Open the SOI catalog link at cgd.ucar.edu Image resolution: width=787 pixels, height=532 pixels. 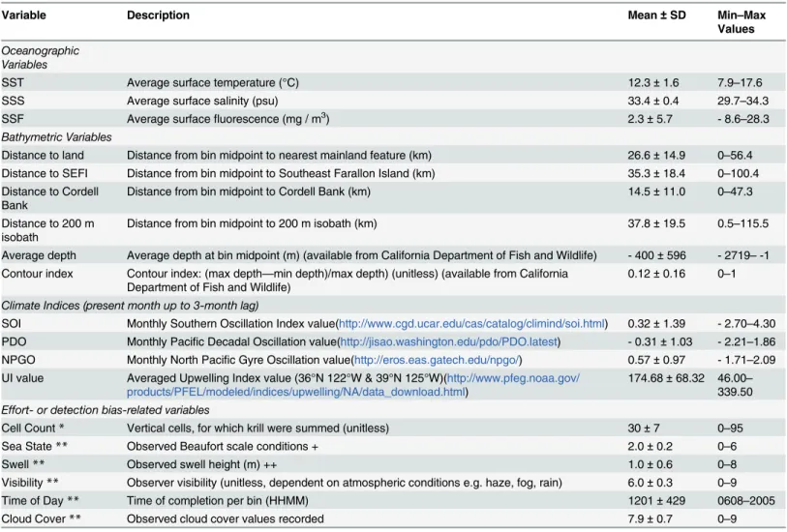[x=471, y=324]
